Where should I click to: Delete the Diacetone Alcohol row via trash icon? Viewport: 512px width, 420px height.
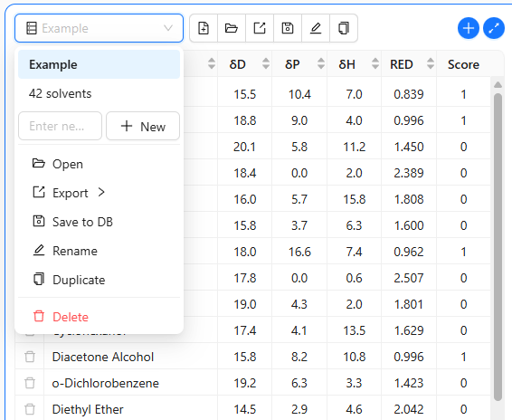pyautogui.click(x=30, y=357)
